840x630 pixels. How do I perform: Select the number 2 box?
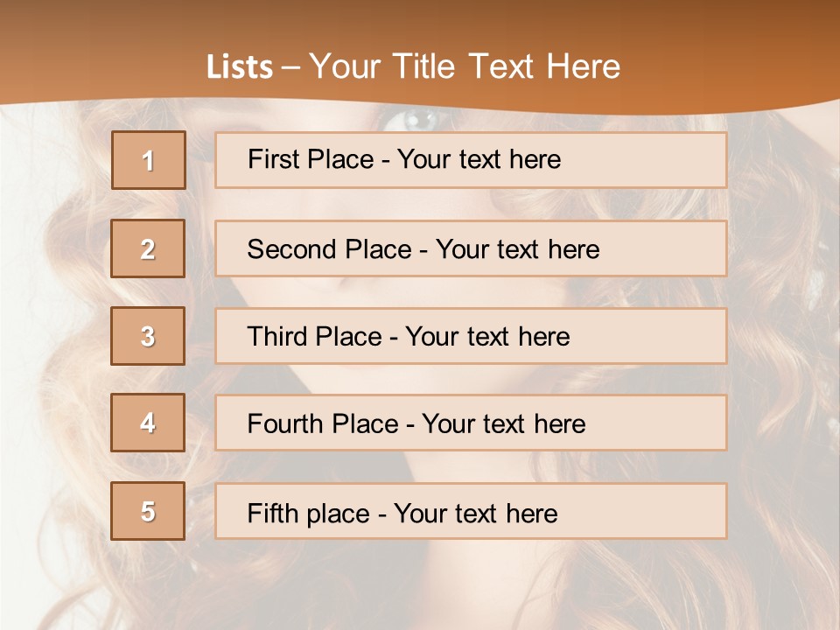[x=148, y=248]
